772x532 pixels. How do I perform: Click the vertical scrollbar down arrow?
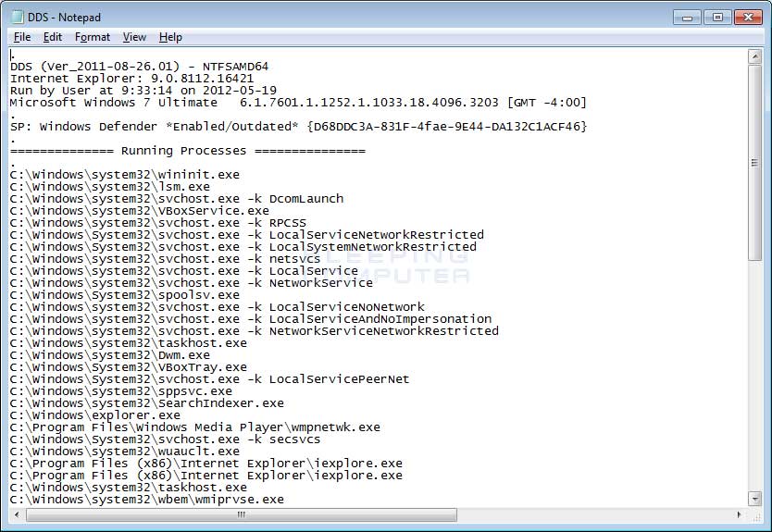tap(754, 498)
